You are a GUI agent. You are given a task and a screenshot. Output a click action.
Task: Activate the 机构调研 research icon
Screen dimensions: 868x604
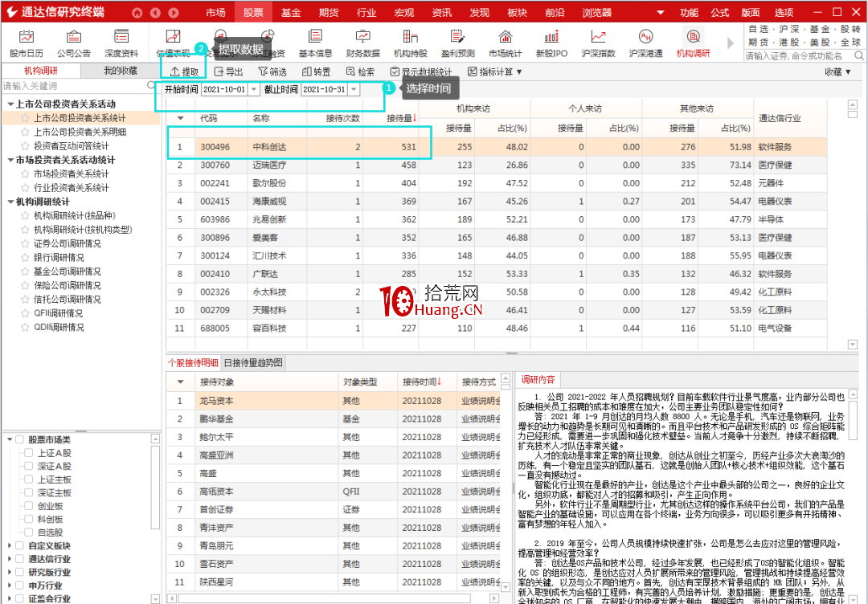696,41
